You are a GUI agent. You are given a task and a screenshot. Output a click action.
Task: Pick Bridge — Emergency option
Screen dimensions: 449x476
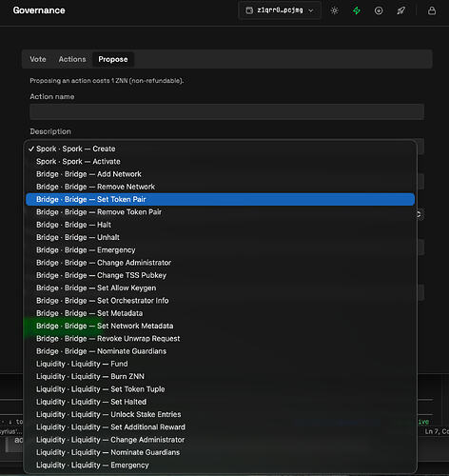[220, 250]
